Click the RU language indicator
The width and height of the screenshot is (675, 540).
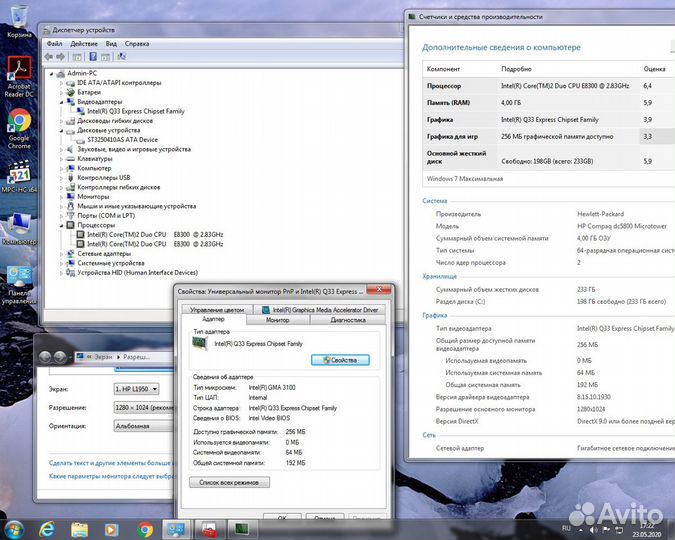tap(566, 528)
